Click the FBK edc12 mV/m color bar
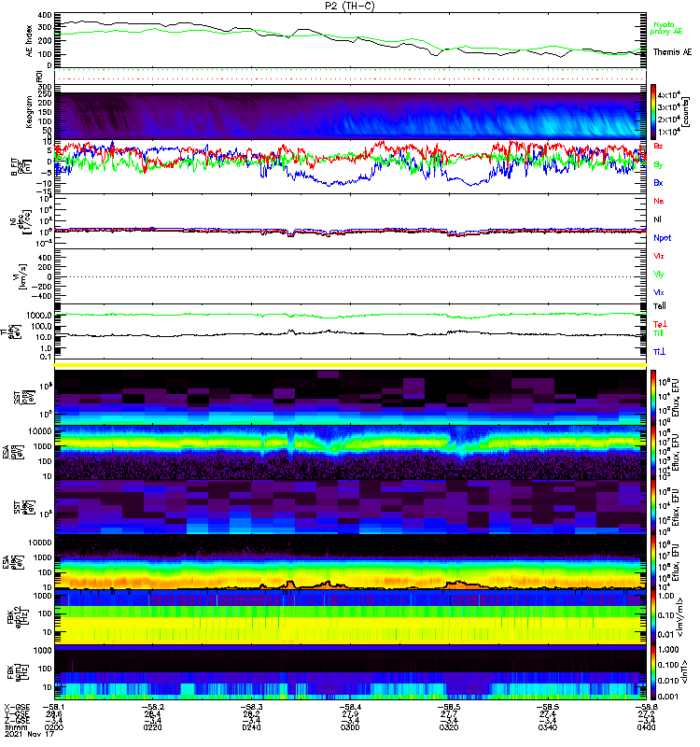700x747 pixels. pyautogui.click(x=654, y=617)
